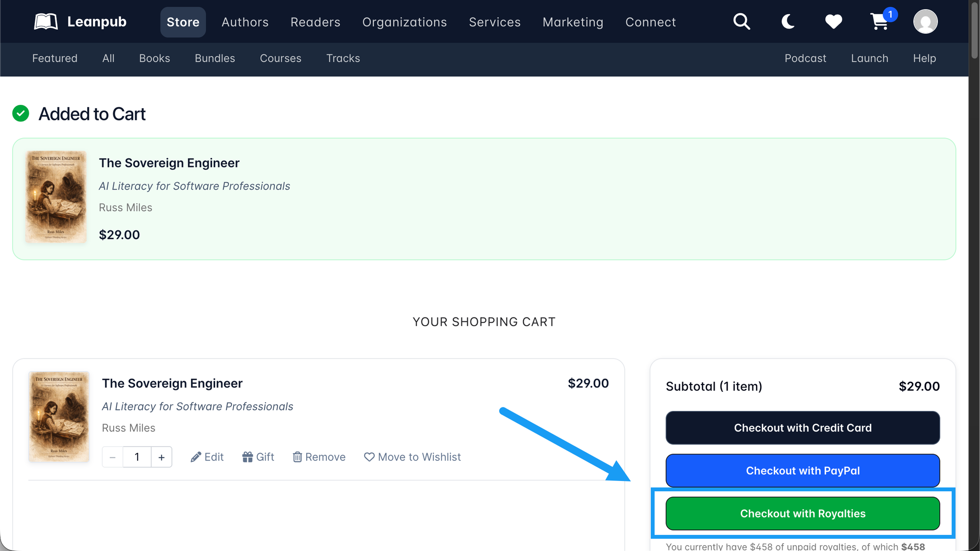Click the Leanpub brand name
980x551 pixels.
pyautogui.click(x=97, y=22)
